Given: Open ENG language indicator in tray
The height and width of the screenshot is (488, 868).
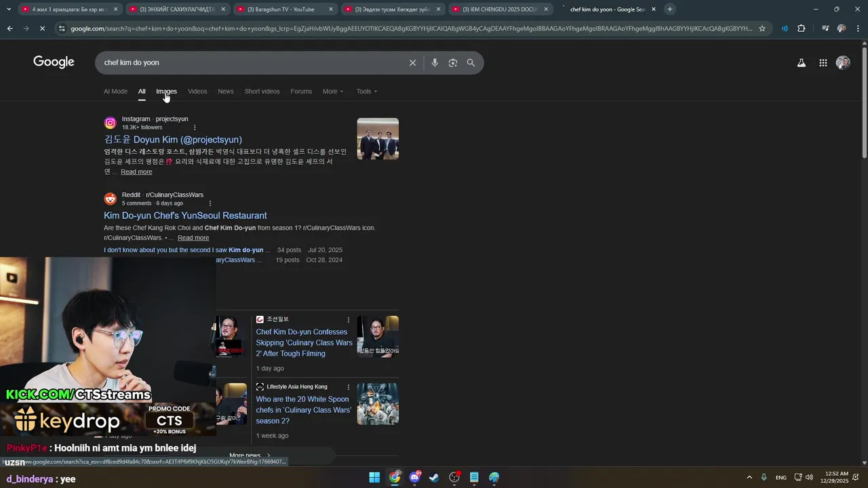Looking at the screenshot, I should tap(781, 477).
